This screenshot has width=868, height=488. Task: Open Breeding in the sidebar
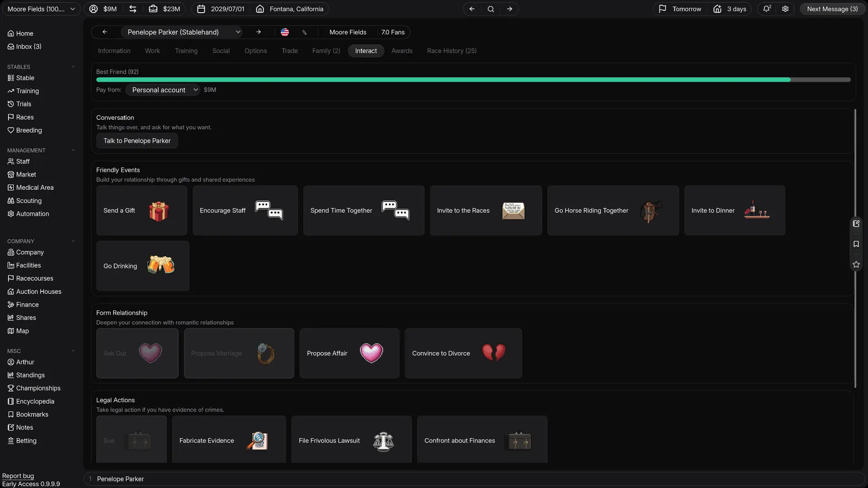click(25, 130)
